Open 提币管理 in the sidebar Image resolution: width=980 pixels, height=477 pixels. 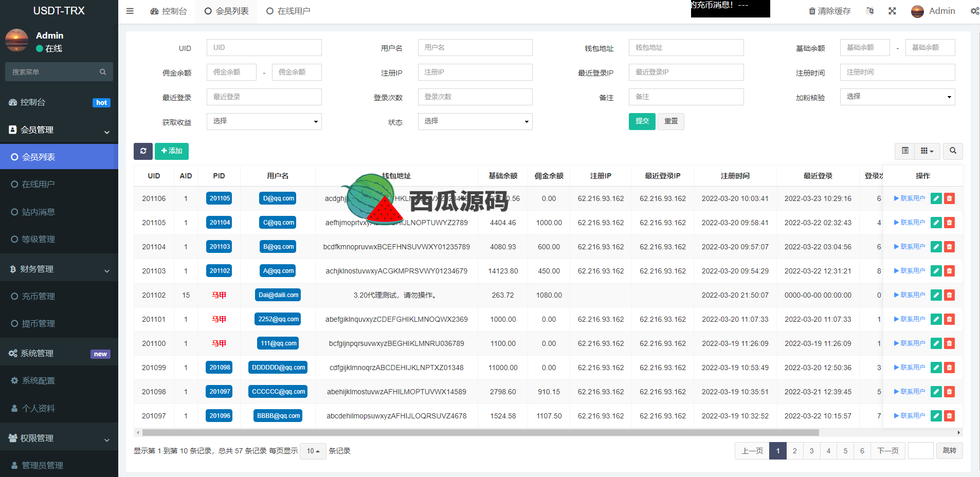click(59, 323)
